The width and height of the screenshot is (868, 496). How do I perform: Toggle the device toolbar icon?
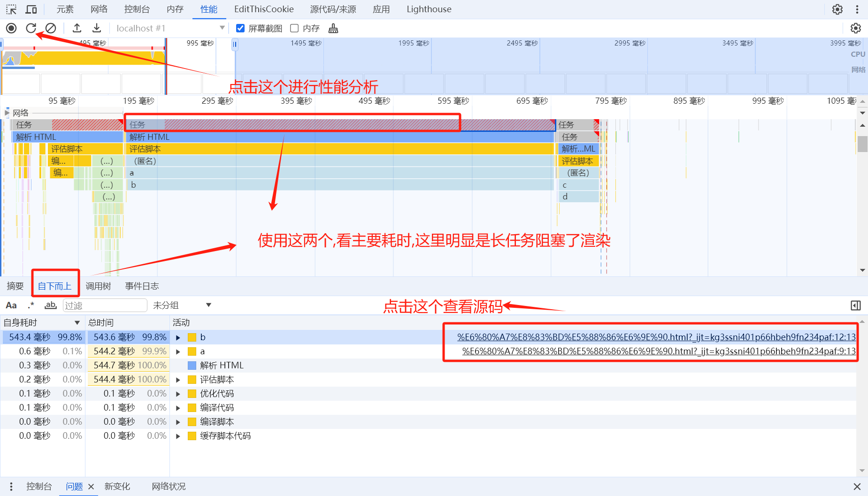pyautogui.click(x=31, y=9)
